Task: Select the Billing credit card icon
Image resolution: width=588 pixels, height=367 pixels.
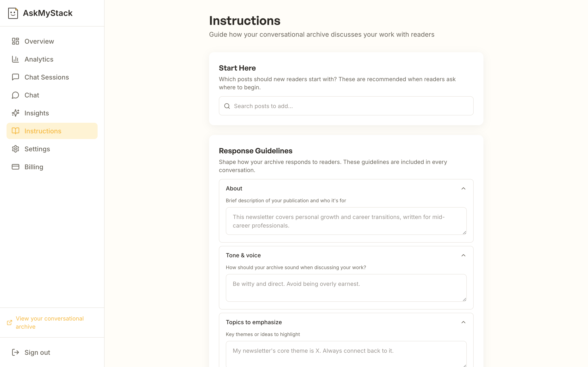Action: [15, 167]
